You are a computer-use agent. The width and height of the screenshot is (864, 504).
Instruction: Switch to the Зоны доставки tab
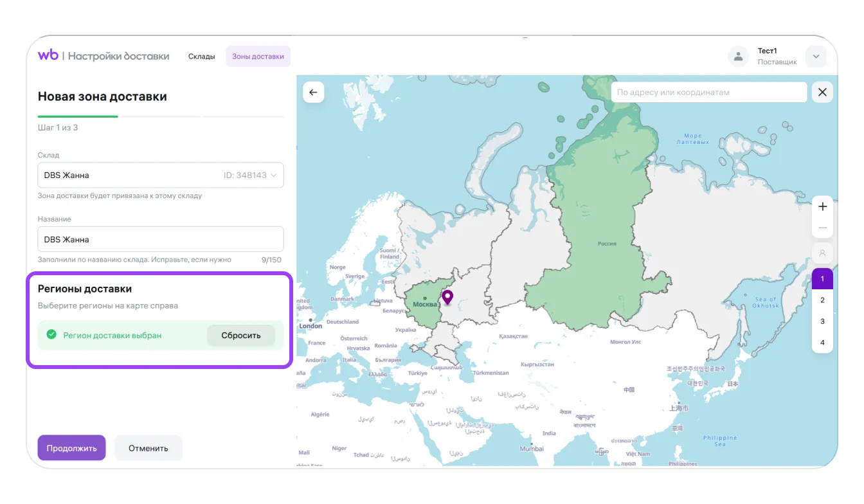coord(258,57)
